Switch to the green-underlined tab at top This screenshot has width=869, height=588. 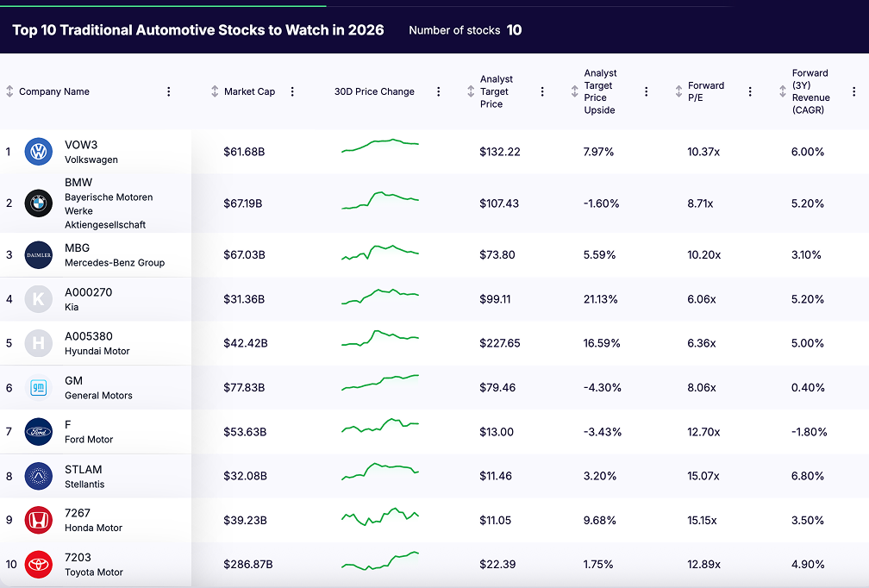pos(164,3)
